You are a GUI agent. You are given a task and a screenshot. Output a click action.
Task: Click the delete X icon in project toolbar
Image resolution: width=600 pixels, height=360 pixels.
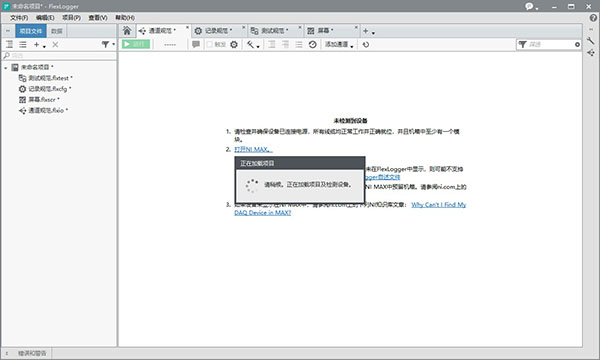55,44
